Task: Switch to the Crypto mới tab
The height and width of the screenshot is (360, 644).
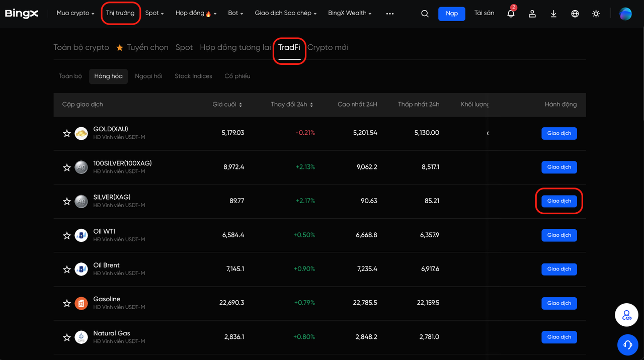Action: pos(328,47)
